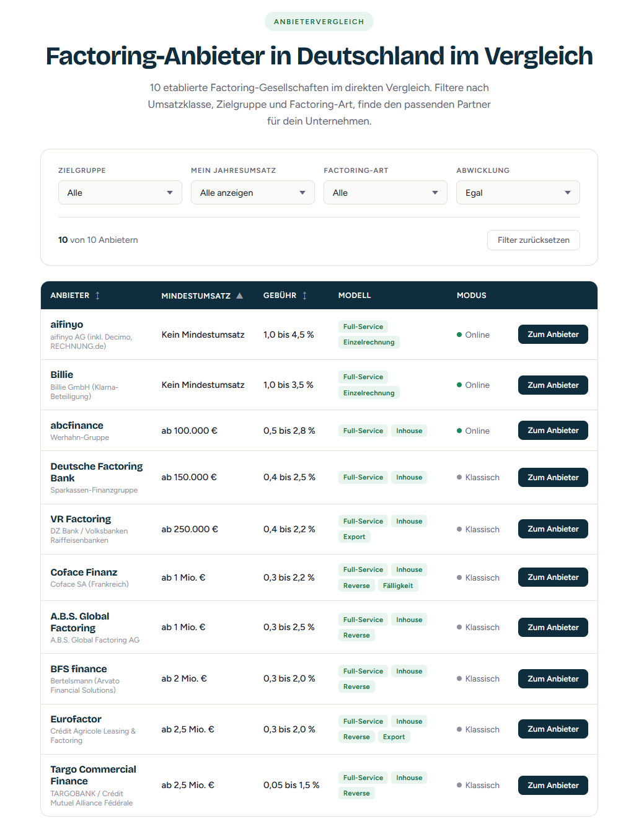This screenshot has height=829, width=644.
Task: Click the 10 von 10 Anbietern counter
Action: click(x=98, y=240)
